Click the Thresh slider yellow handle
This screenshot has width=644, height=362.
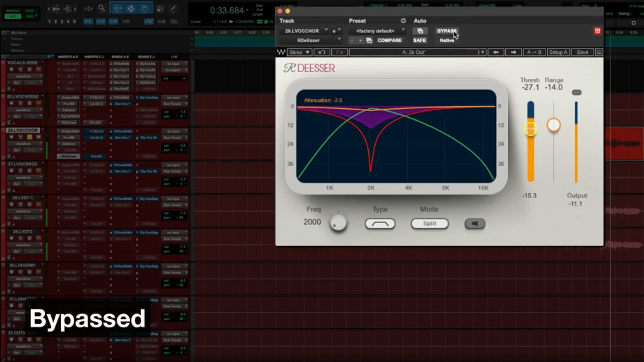(x=531, y=129)
